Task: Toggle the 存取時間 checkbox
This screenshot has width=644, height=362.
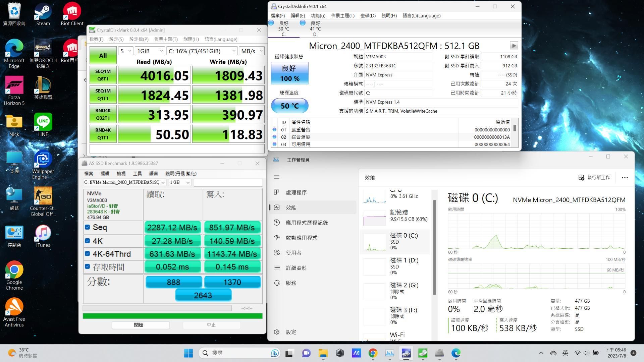Action: (x=87, y=267)
